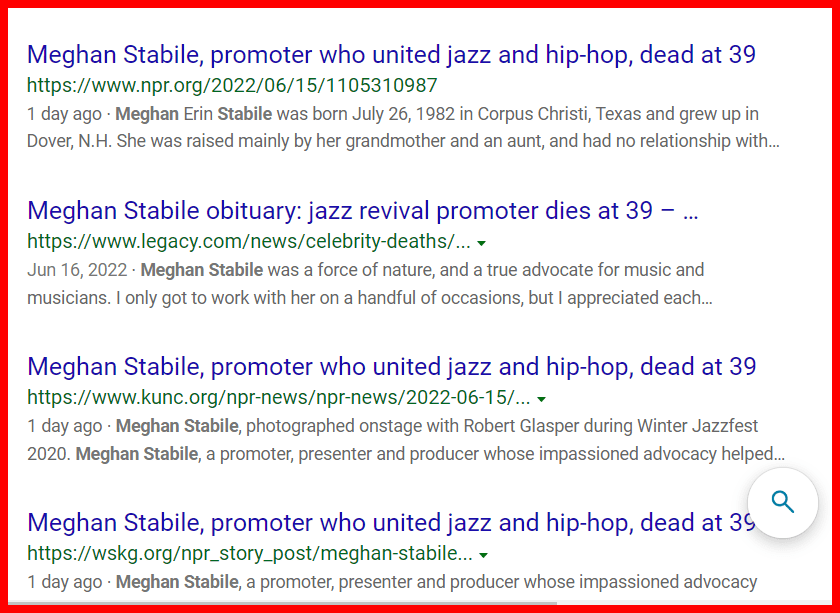Expand the arrow menu after the wskg.org URL

tap(484, 554)
